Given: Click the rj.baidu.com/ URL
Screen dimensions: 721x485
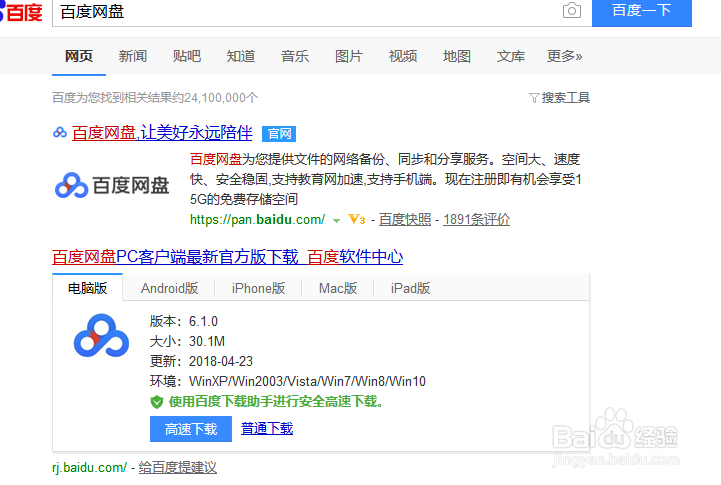Looking at the screenshot, I should tap(89, 468).
